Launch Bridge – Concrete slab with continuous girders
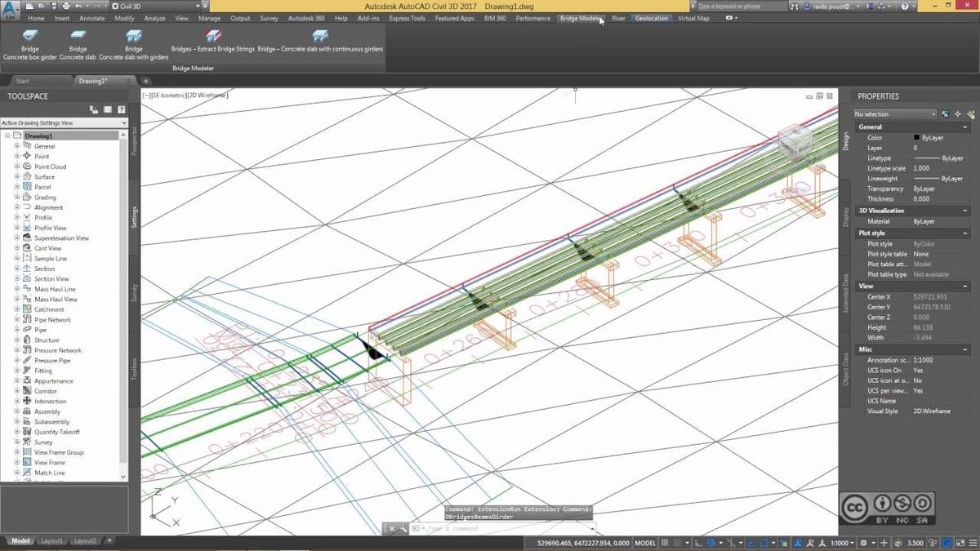 [x=320, y=41]
